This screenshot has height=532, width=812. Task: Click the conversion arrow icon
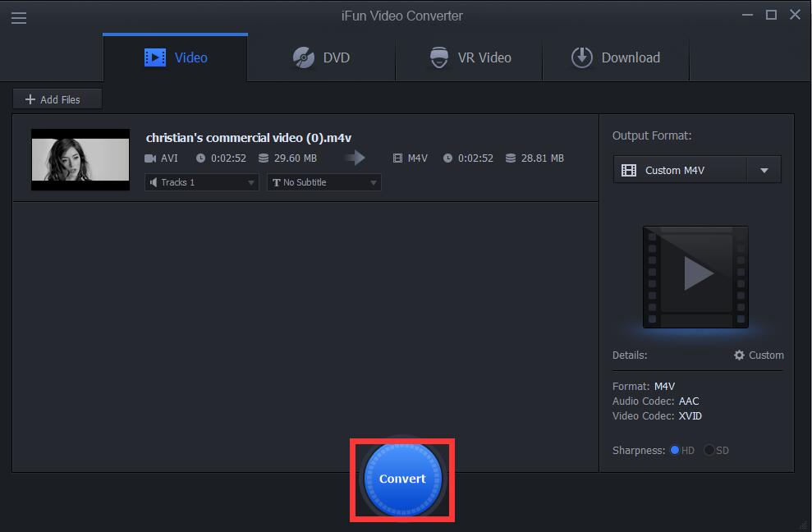coord(356,158)
